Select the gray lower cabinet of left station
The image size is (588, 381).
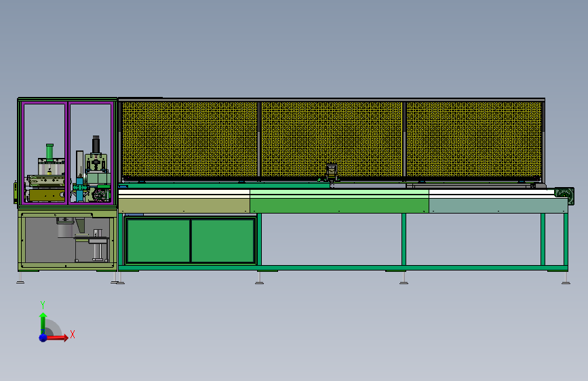click(68, 241)
